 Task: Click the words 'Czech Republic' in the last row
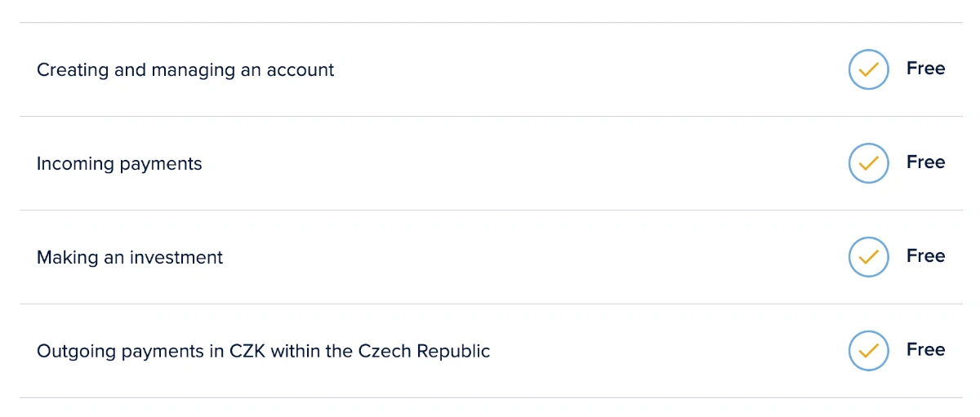click(x=424, y=352)
